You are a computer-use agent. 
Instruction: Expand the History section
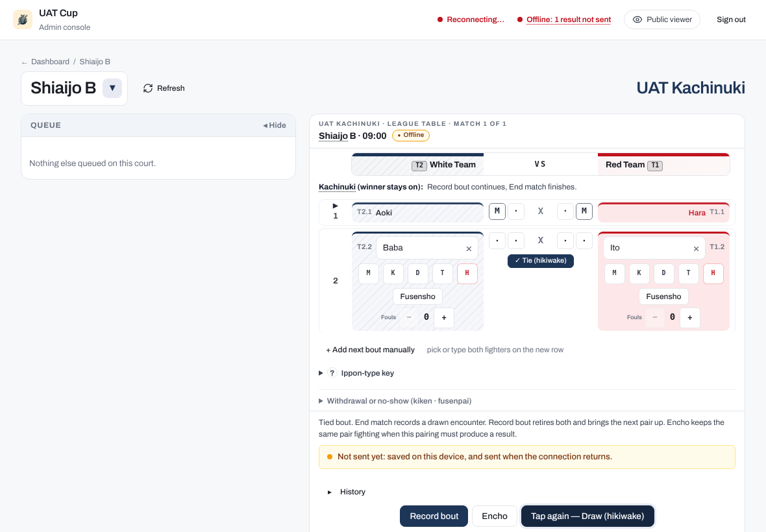coord(347,492)
